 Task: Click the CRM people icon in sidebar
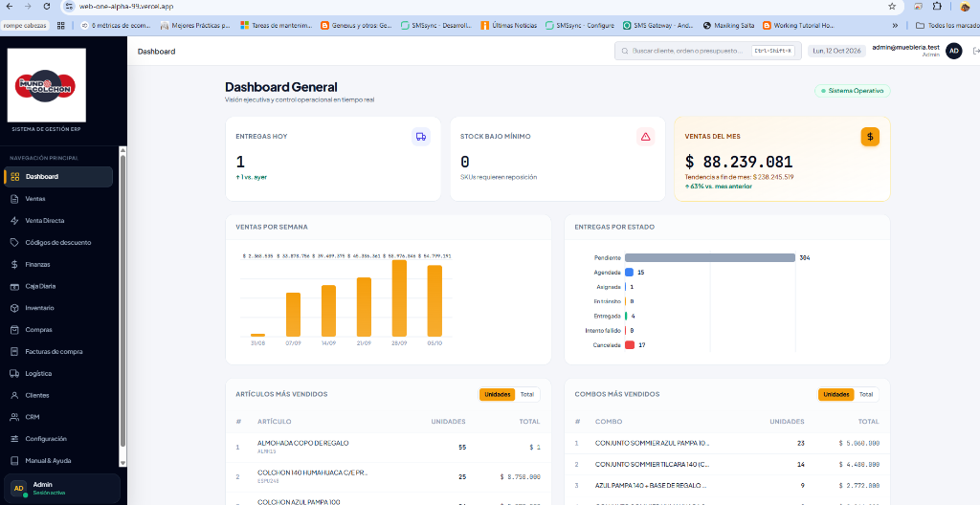pyautogui.click(x=15, y=417)
